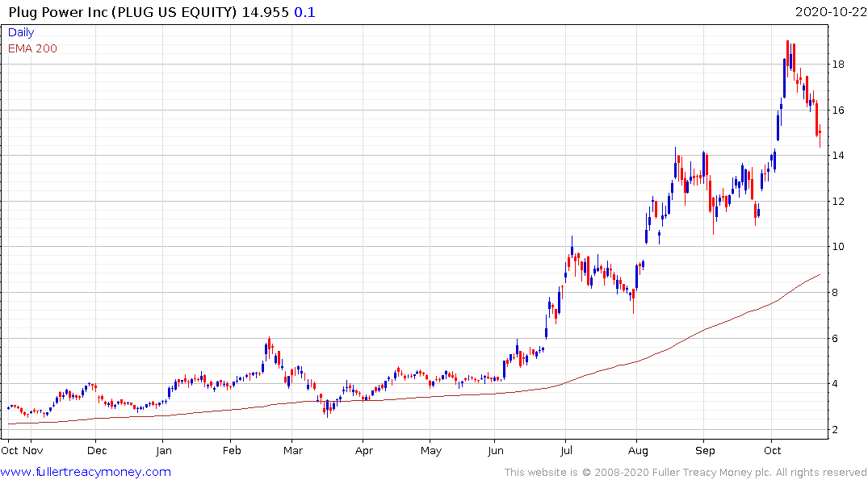Click the last candle on the chart at 15
Viewport: 868px width, 484px height.
click(820, 135)
